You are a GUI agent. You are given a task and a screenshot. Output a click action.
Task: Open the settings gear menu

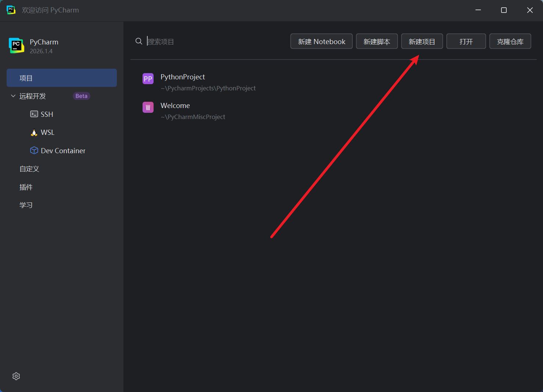point(16,376)
